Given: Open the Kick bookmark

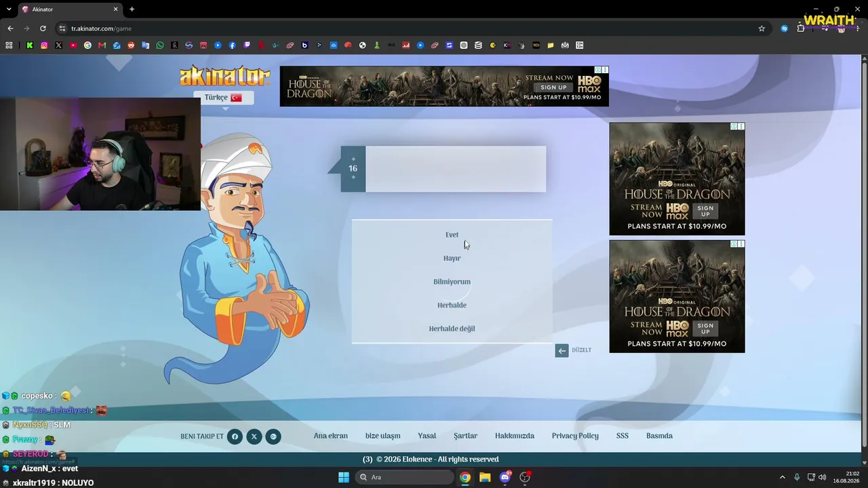Looking at the screenshot, I should click(30, 45).
